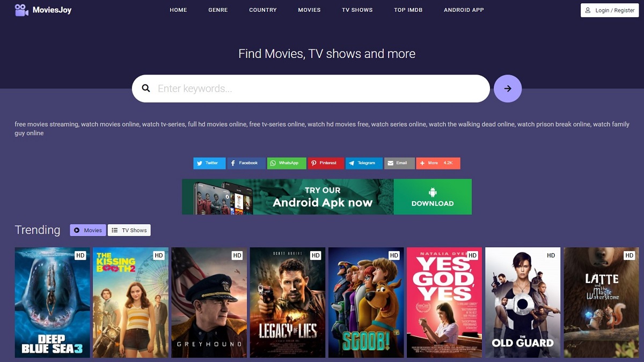Click the Android Apk DOWNLOAD button

pyautogui.click(x=433, y=197)
